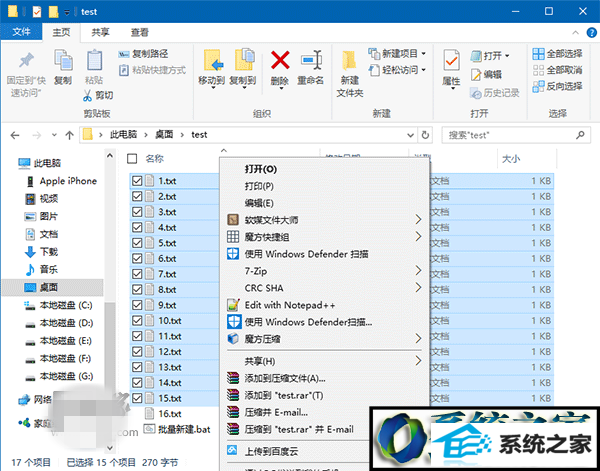Collapse the ribbon with the chevron
Viewport: 600px width, 471px height.
[575, 33]
